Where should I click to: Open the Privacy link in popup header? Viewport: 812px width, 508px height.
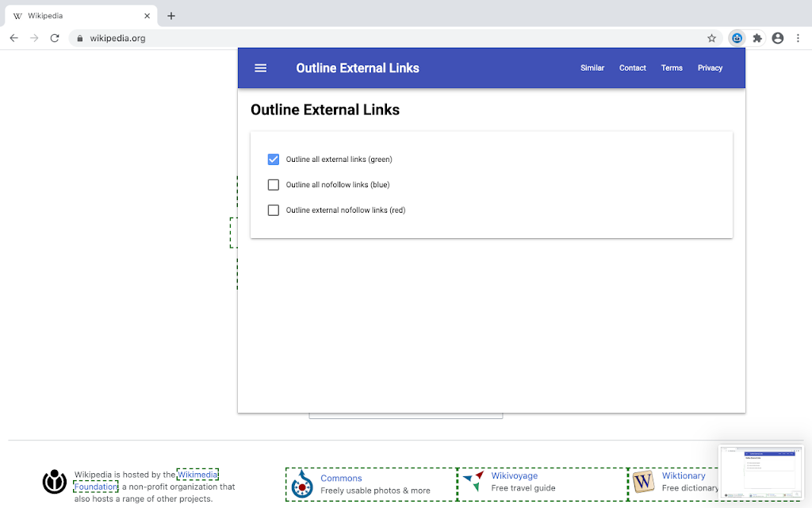point(710,68)
